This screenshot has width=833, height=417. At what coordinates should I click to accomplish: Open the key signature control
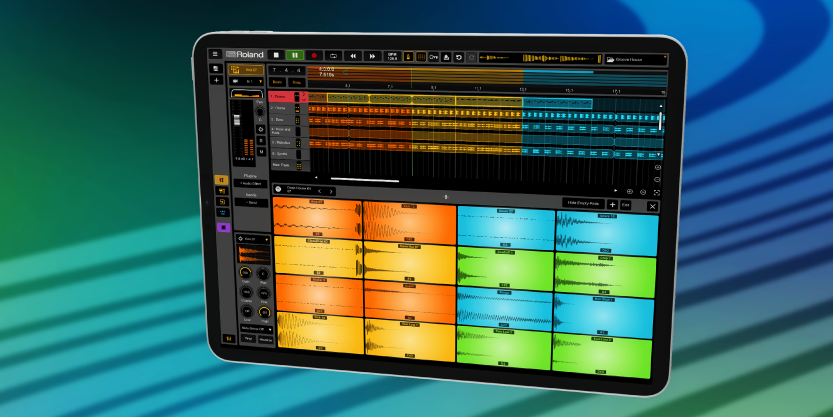click(434, 57)
